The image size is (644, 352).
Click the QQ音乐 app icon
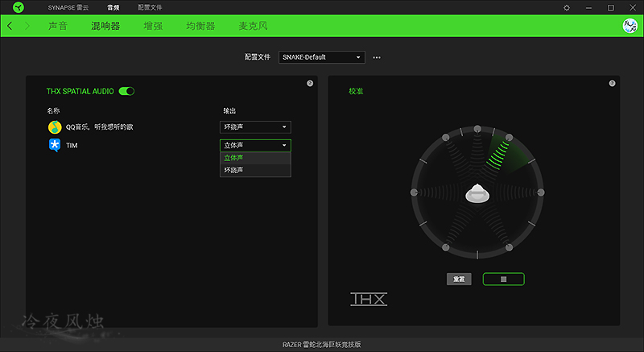click(55, 127)
